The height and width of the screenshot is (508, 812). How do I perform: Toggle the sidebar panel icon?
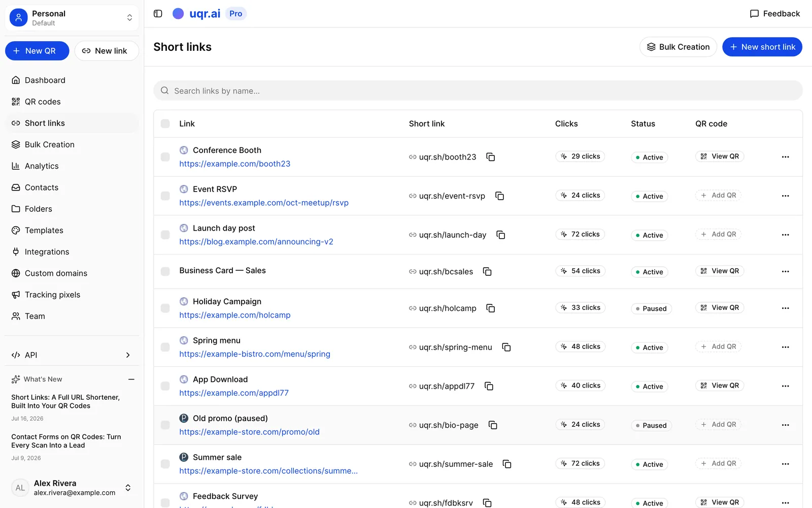click(x=158, y=14)
